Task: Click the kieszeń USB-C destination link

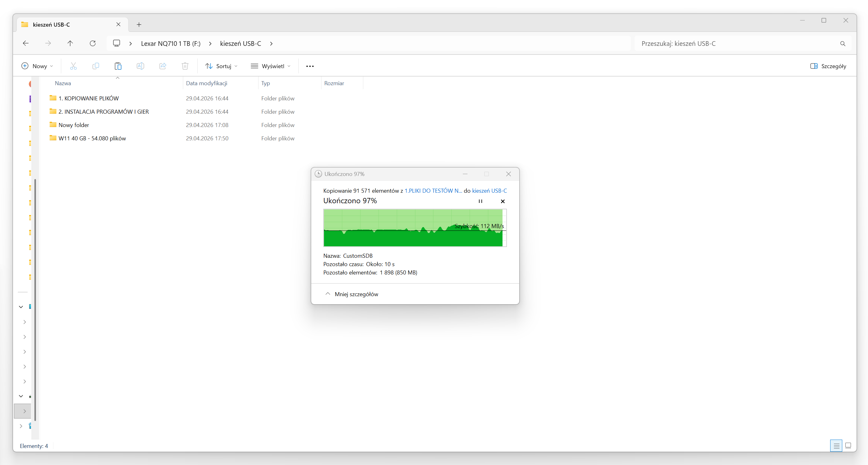Action: pyautogui.click(x=489, y=191)
